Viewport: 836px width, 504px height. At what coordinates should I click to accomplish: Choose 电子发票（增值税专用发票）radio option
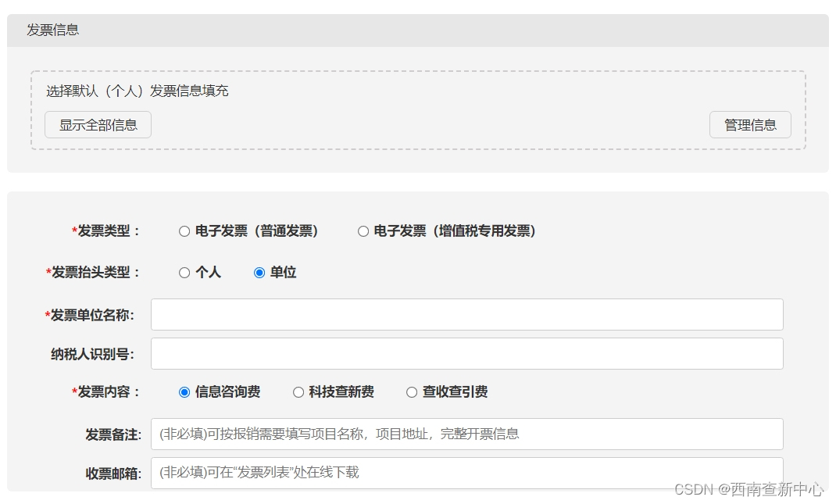tap(363, 231)
